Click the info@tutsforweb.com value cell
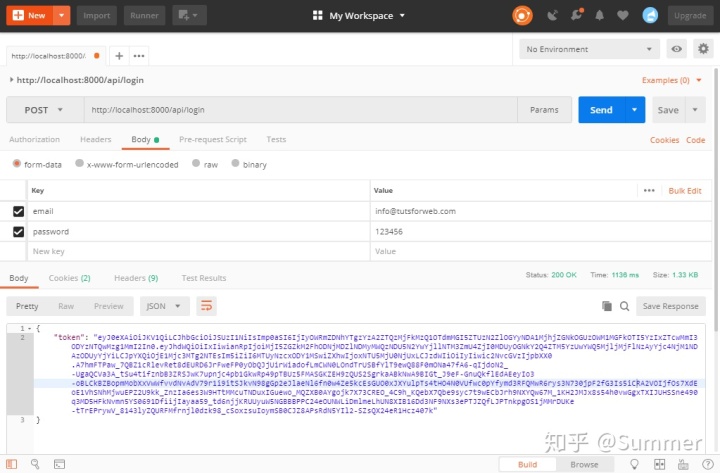Image resolution: width=720 pixels, height=473 pixels. [x=540, y=211]
